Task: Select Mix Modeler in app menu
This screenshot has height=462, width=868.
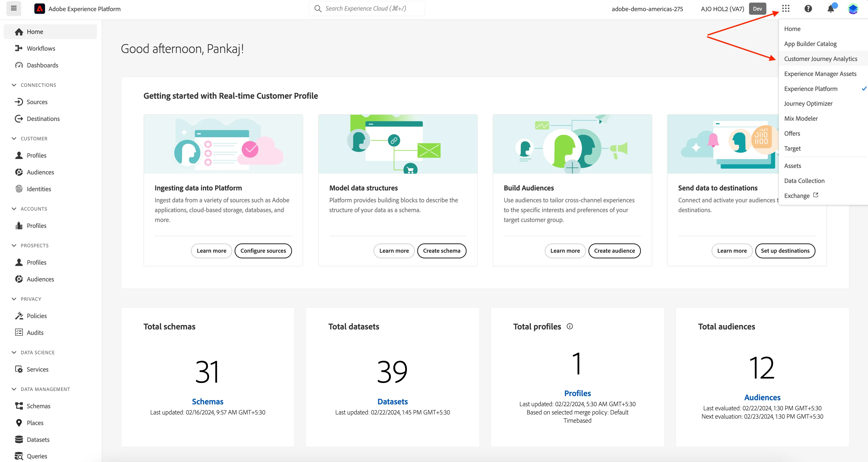Action: click(800, 119)
